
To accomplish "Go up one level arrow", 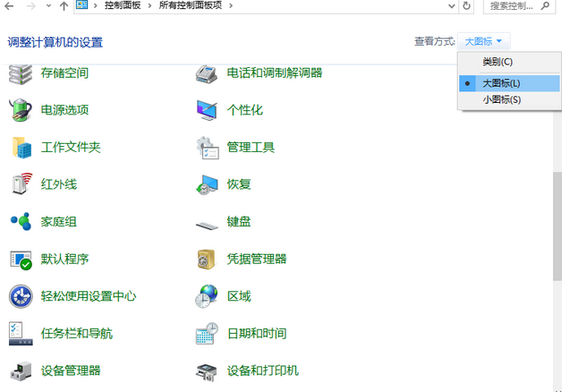I will [x=64, y=6].
